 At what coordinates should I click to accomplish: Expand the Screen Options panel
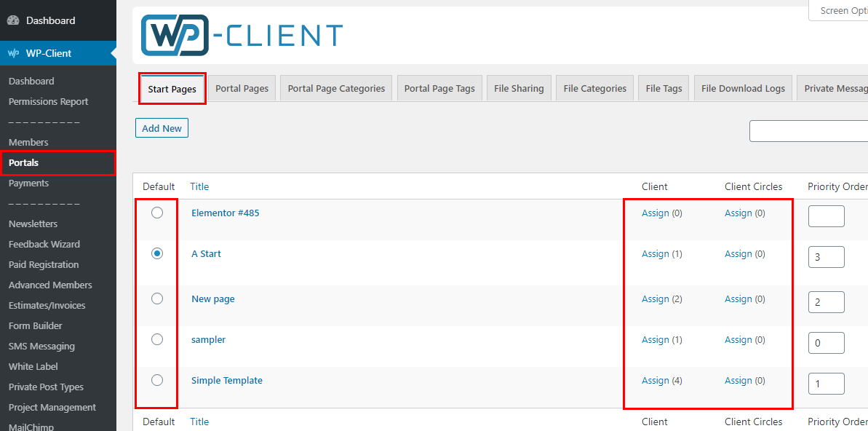click(838, 10)
